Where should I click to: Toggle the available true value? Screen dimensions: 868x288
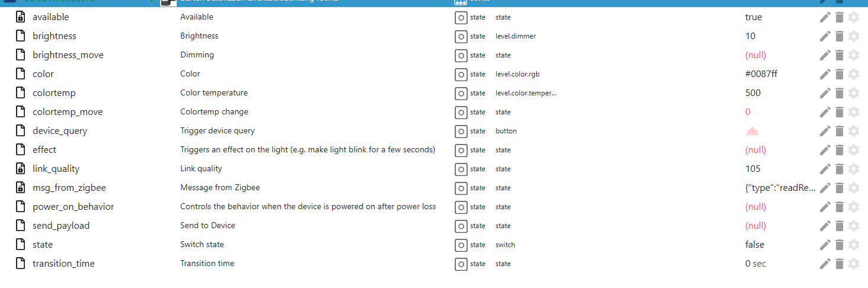pyautogui.click(x=754, y=17)
